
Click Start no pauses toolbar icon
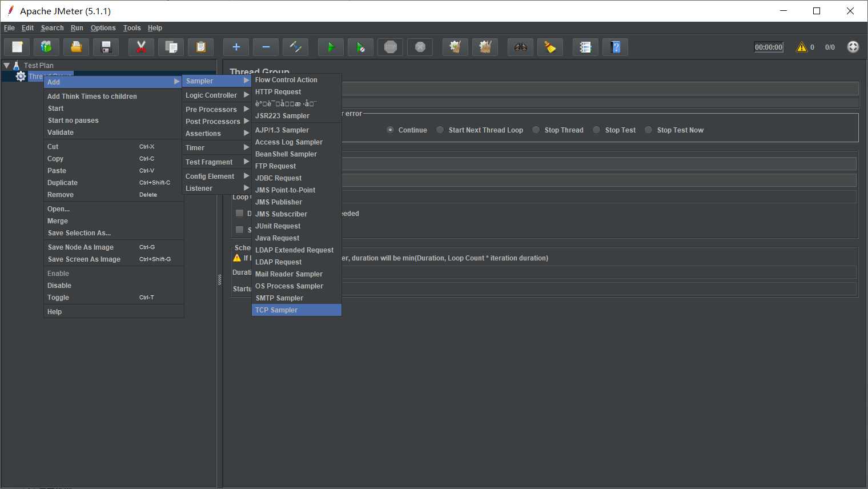pos(361,47)
